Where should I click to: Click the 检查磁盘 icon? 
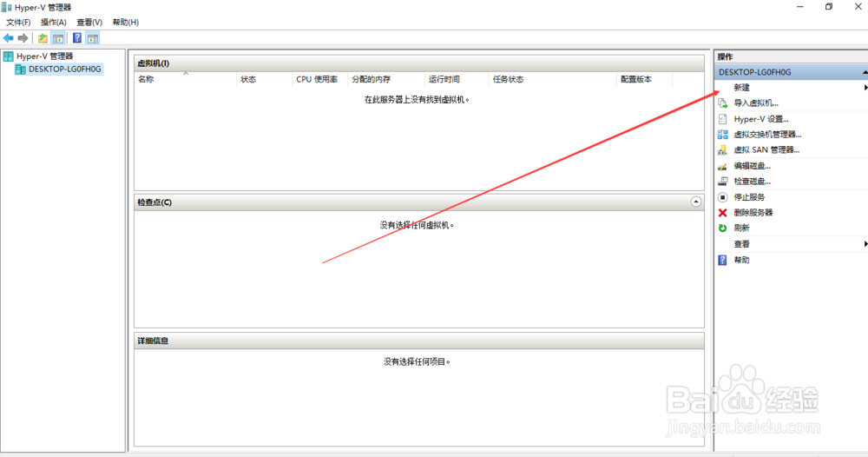click(722, 181)
